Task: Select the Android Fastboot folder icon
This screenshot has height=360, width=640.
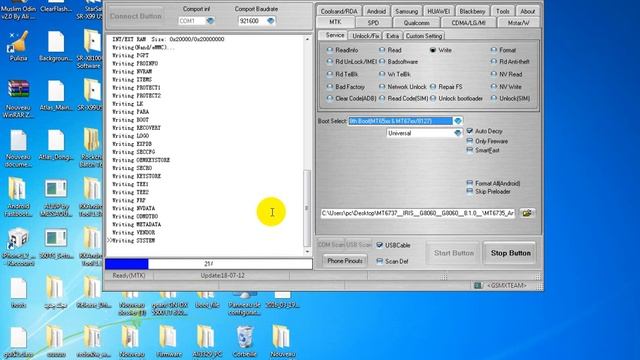Action: pyautogui.click(x=18, y=197)
